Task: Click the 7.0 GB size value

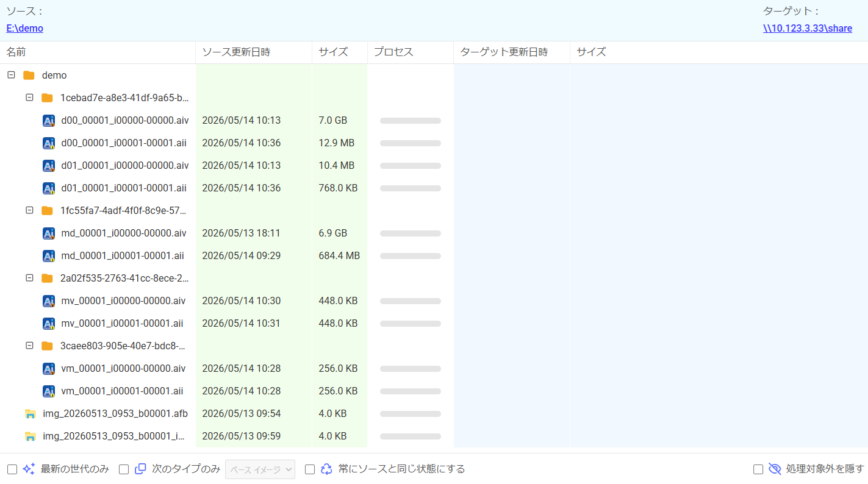Action: [333, 121]
